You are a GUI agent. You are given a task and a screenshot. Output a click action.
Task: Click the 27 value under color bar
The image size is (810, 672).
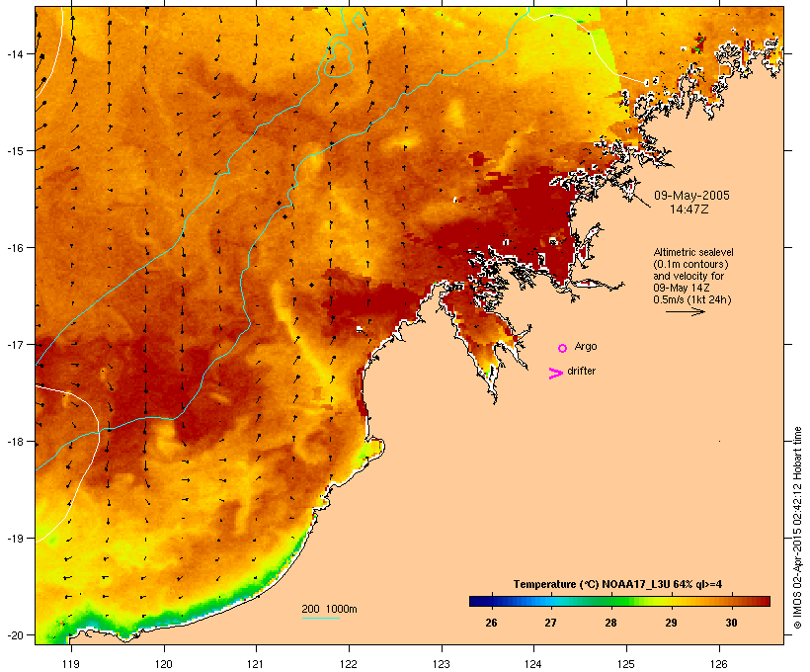(550, 623)
